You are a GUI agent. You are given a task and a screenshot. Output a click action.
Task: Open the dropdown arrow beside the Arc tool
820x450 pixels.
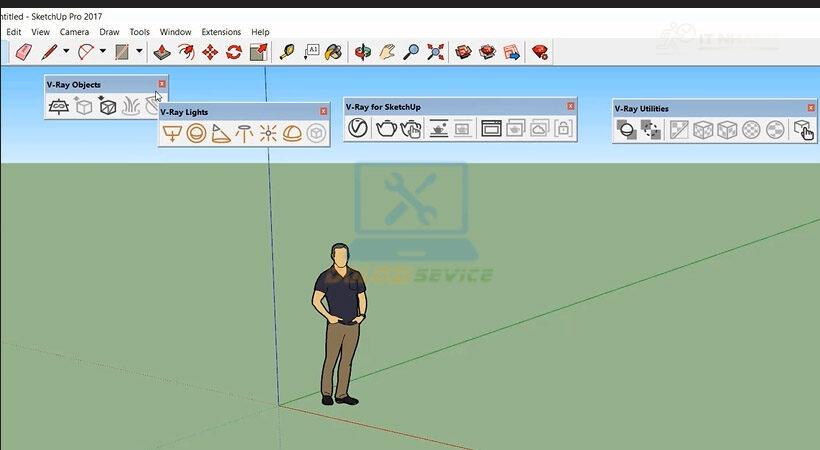(102, 51)
